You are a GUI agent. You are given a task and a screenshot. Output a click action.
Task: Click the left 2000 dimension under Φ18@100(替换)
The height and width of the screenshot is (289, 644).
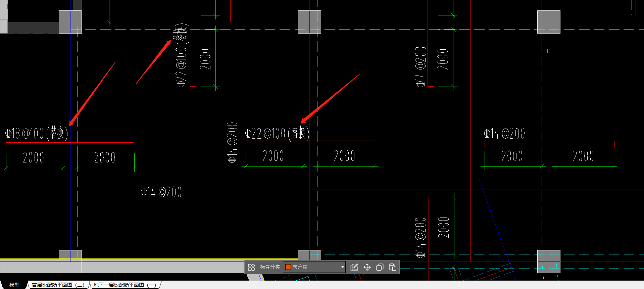click(33, 157)
